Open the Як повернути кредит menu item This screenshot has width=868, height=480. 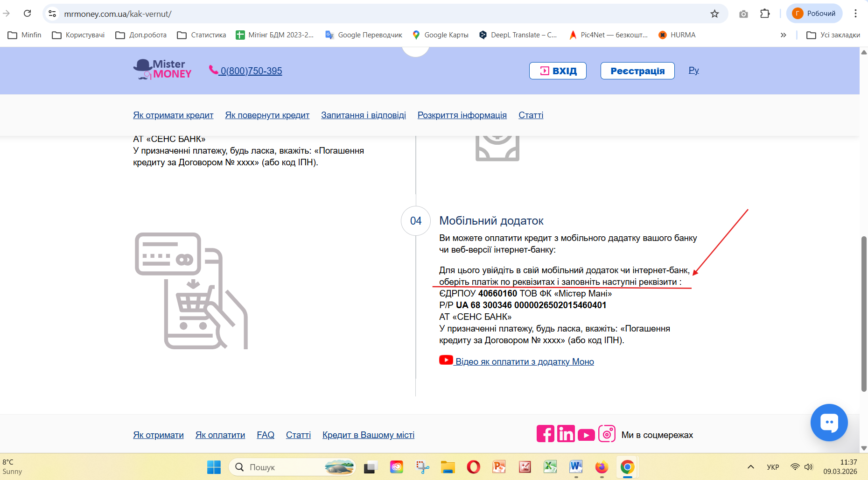267,115
